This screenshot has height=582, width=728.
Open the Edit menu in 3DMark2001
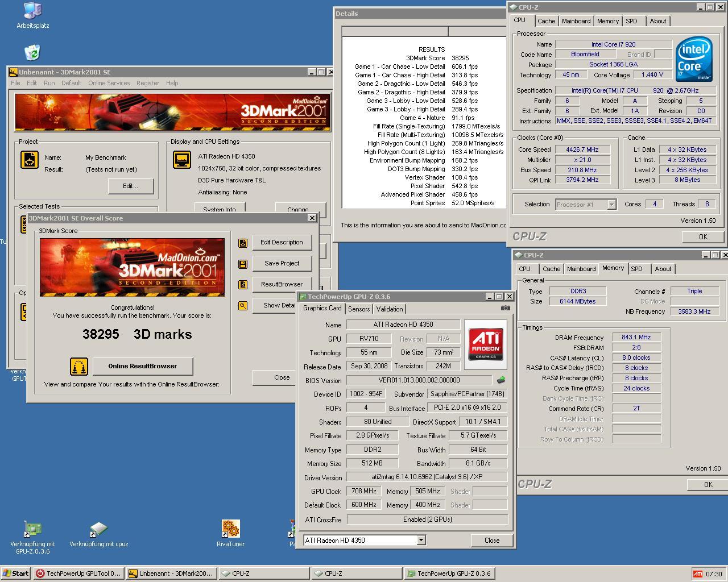(32, 83)
